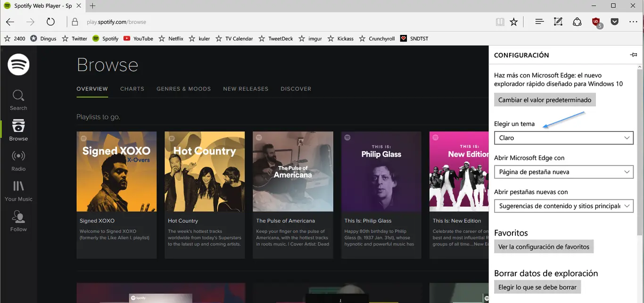Screen dimensions: 644x303
Task: Switch to the Genres & Moods tab
Action: coord(184,89)
